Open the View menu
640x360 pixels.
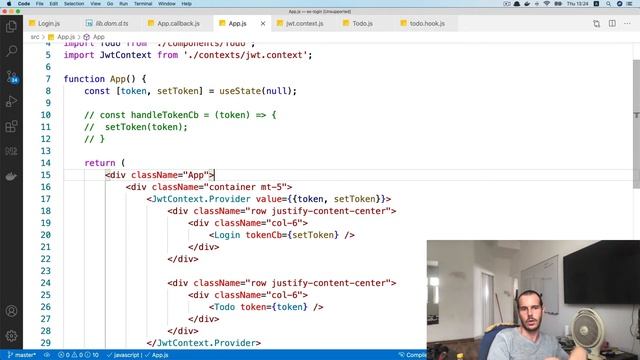tap(96, 4)
